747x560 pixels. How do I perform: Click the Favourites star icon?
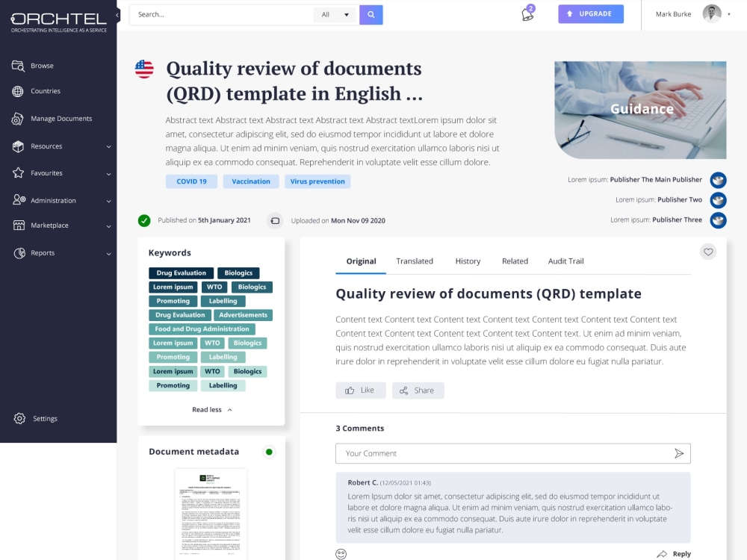point(18,173)
